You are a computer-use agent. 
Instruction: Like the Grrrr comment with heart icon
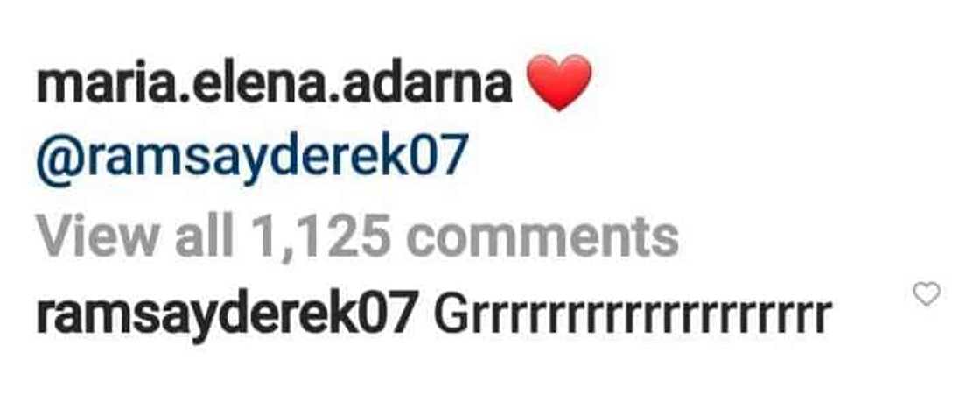[x=927, y=293]
